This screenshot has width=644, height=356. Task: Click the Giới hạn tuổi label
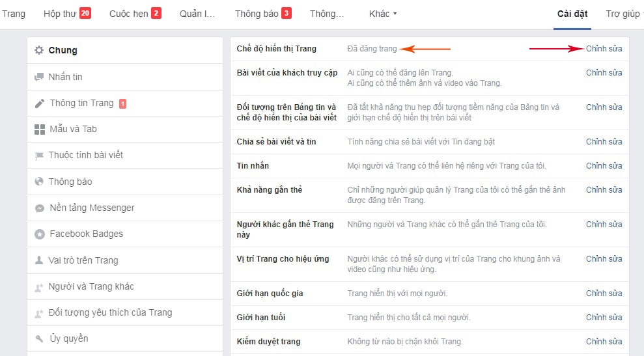[x=261, y=318]
